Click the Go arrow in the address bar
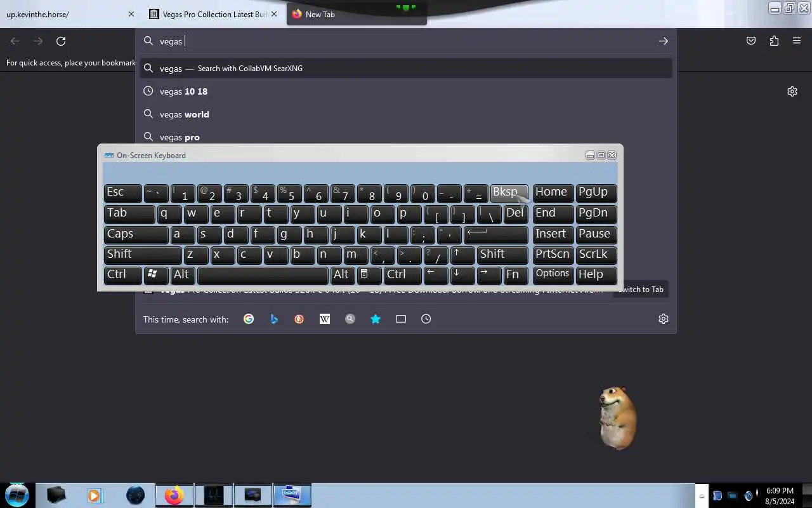Viewport: 812px width, 508px height. tap(664, 41)
